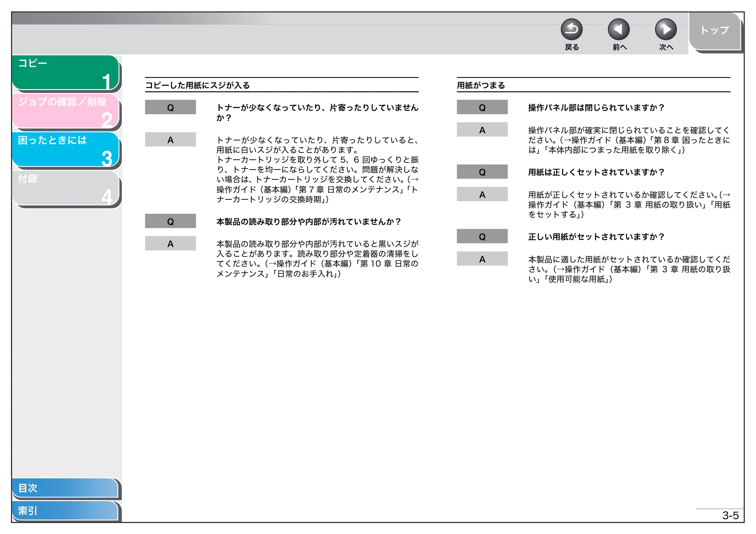Open chapter 1 コピー tab
Image resolution: width=756 pixels, height=534 pixels.
point(66,72)
